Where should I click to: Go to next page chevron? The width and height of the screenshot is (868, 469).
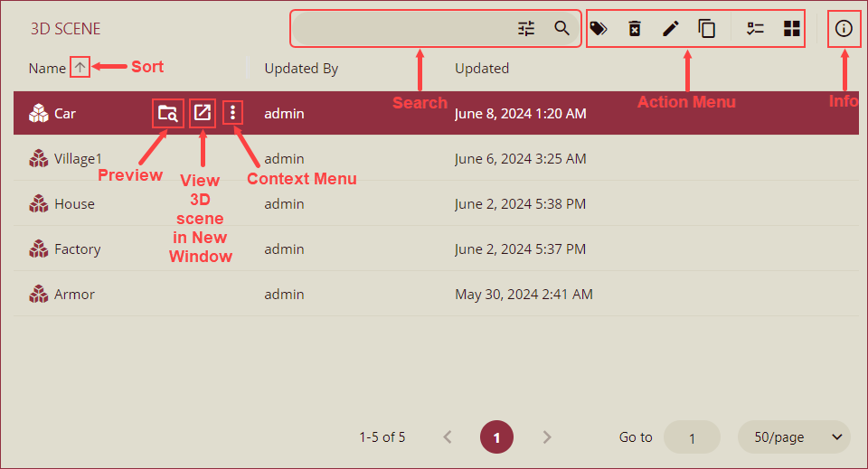point(546,437)
